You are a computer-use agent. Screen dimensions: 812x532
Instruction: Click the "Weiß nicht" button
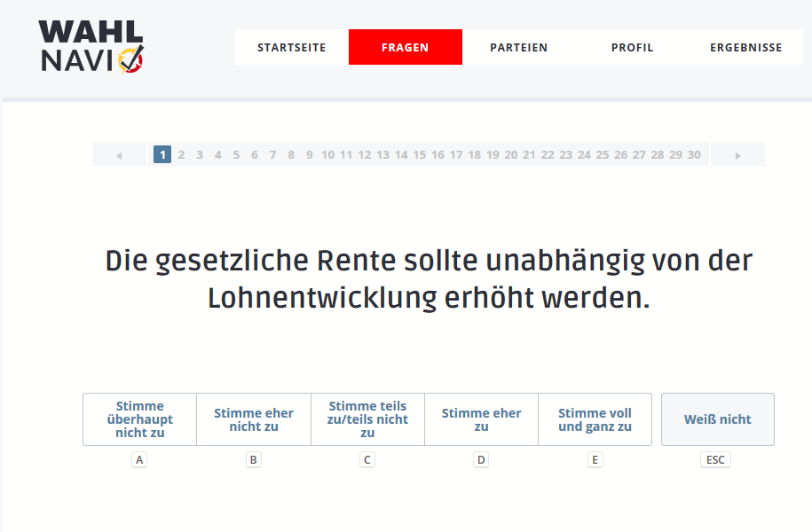click(717, 419)
